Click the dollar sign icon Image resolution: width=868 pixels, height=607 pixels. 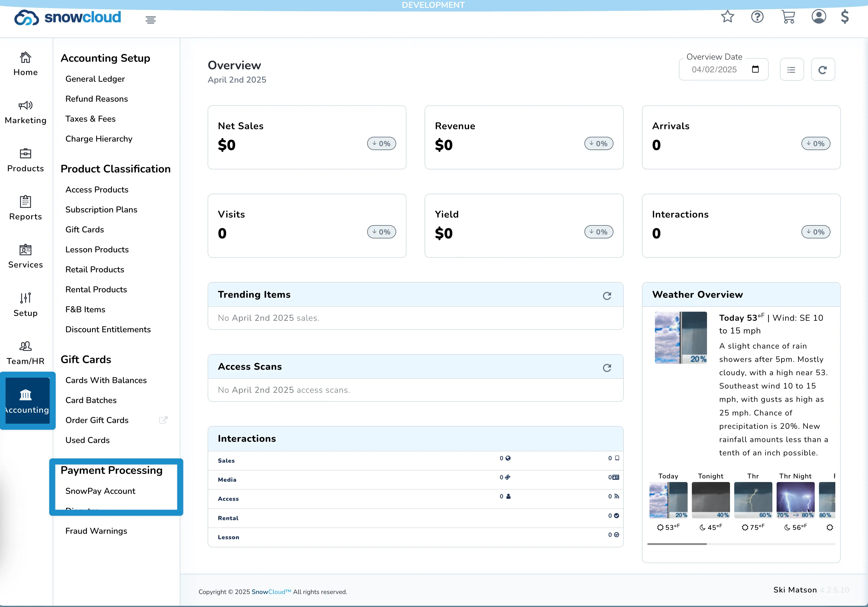pos(845,17)
